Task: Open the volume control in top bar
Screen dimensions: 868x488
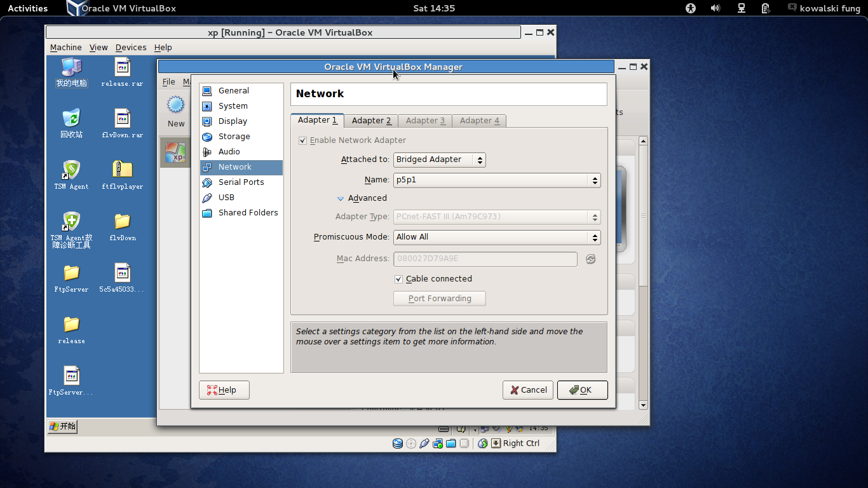Action: point(715,8)
